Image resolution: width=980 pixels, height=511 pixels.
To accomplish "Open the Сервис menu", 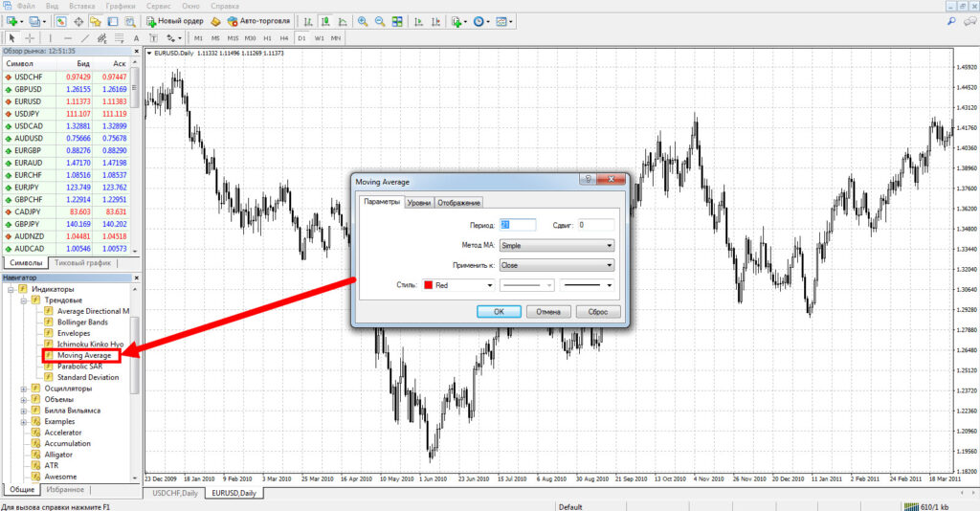I will coord(158,6).
